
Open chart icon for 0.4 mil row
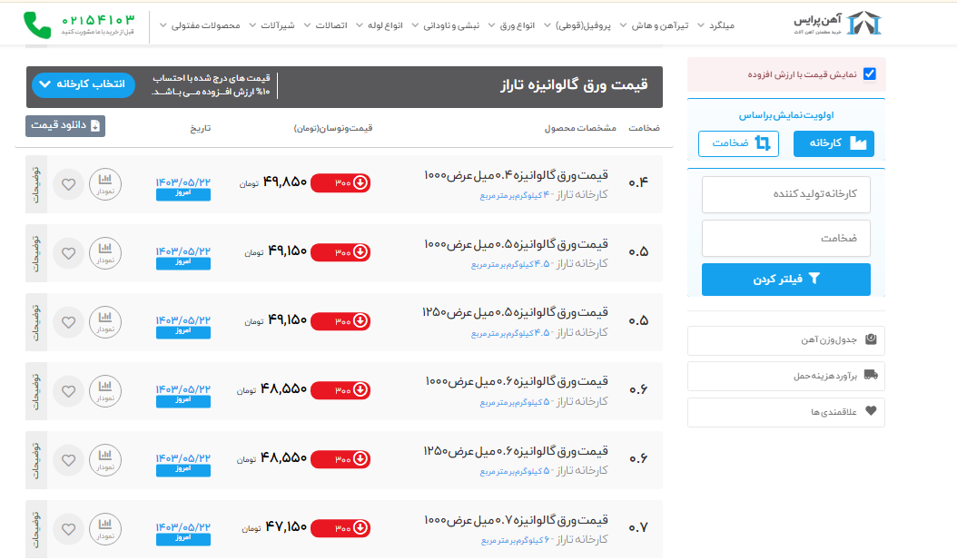[104, 184]
